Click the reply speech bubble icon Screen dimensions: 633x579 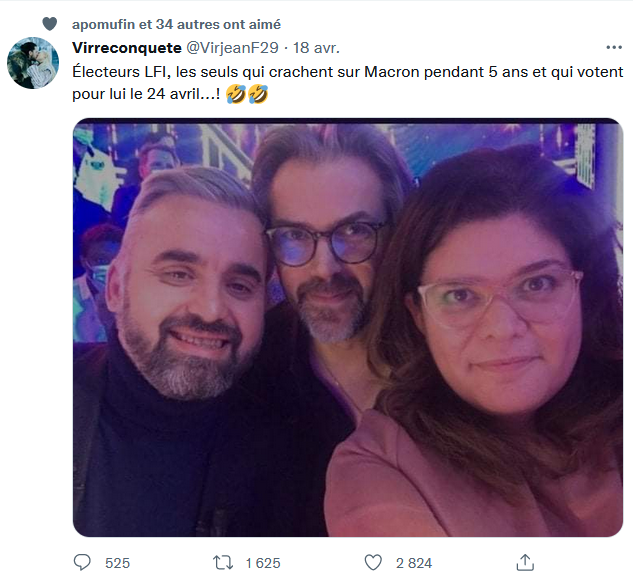click(x=83, y=563)
